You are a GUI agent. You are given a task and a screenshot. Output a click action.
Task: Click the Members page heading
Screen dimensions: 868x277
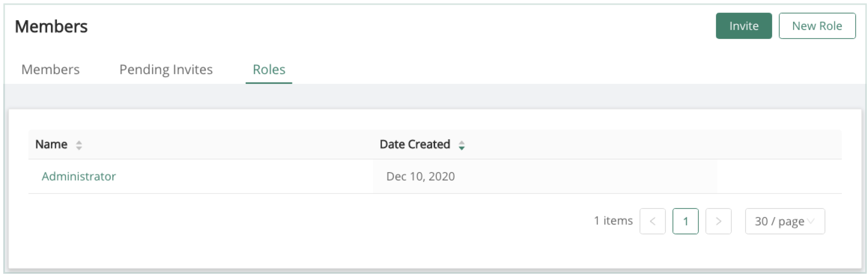coord(51,27)
